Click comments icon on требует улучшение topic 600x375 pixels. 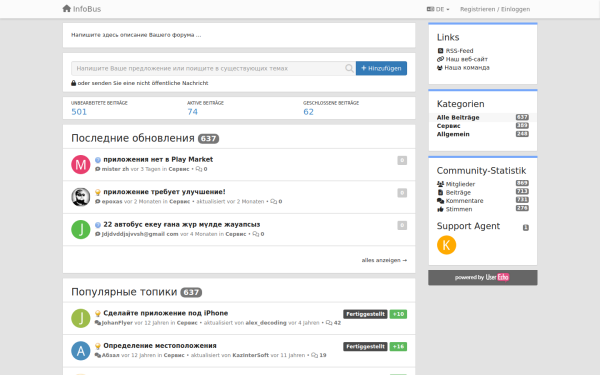[274, 201]
